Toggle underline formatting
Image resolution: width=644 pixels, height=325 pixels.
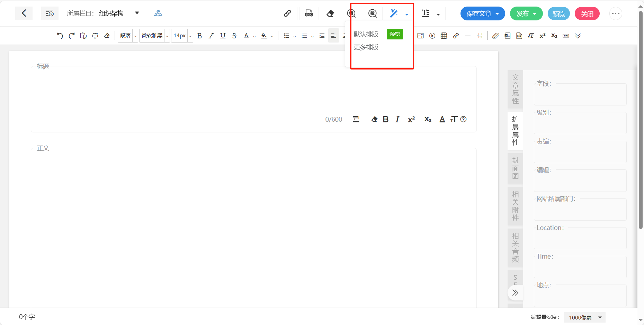223,36
